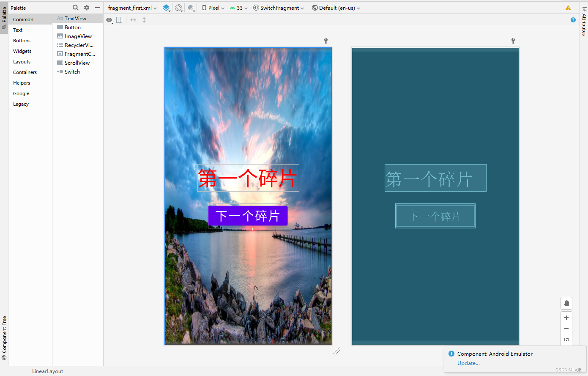Open the Default (en-us) locale dropdown
588x376 pixels.
click(336, 7)
